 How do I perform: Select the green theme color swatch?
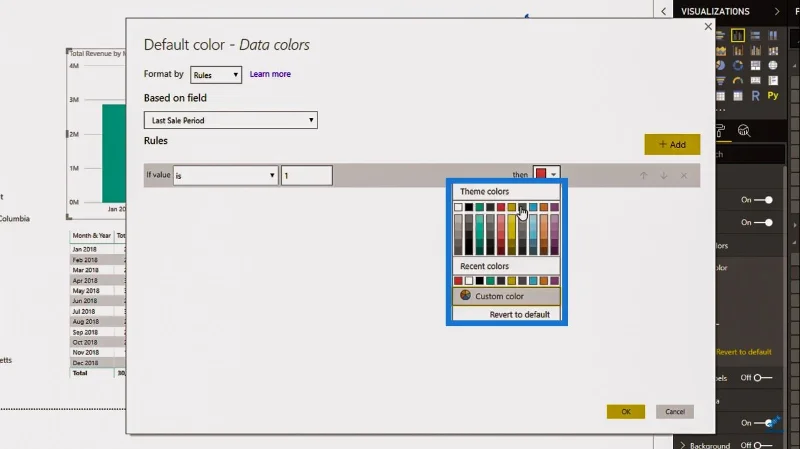pyautogui.click(x=480, y=207)
